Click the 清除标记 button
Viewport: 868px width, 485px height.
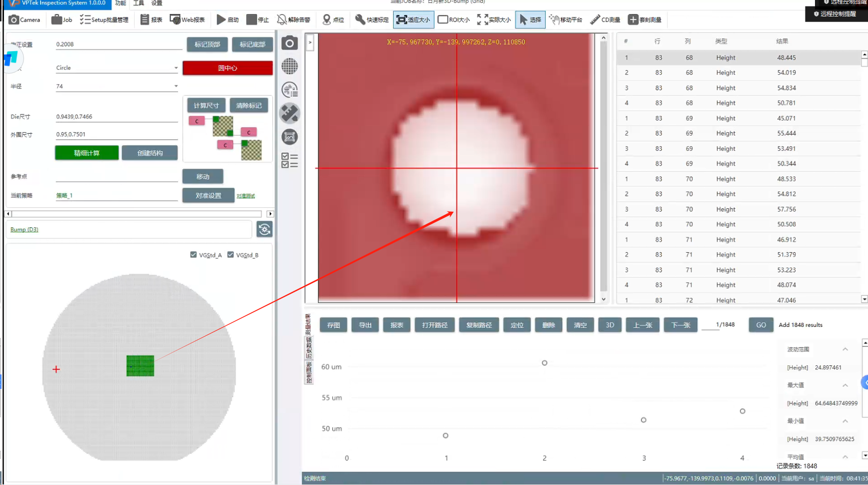click(249, 106)
